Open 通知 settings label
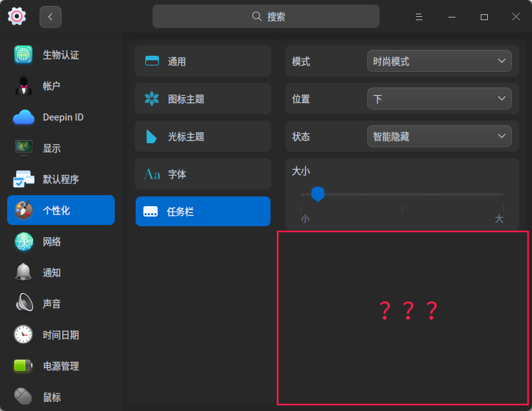The height and width of the screenshot is (411, 532). (x=51, y=272)
